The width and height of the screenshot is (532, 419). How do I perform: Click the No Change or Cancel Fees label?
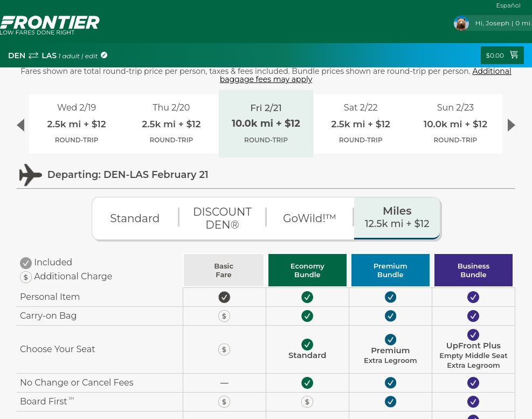(x=77, y=382)
